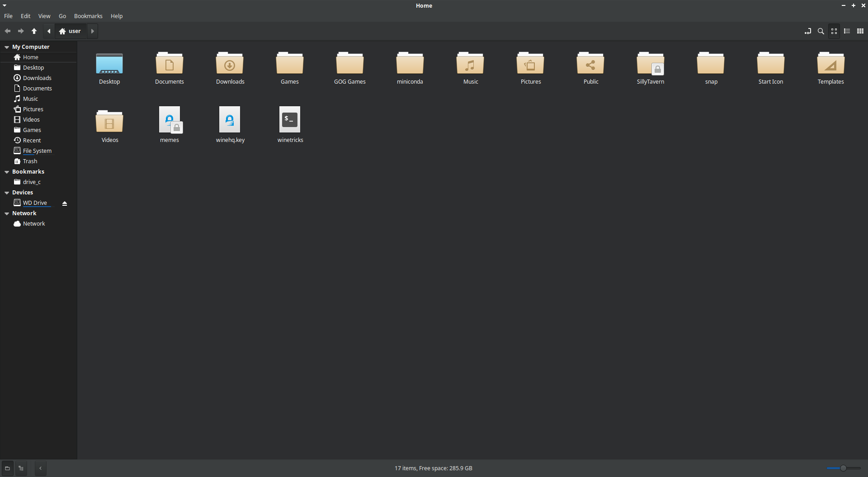Image resolution: width=868 pixels, height=477 pixels.
Task: Show Recent files in sidebar
Action: (x=38, y=141)
